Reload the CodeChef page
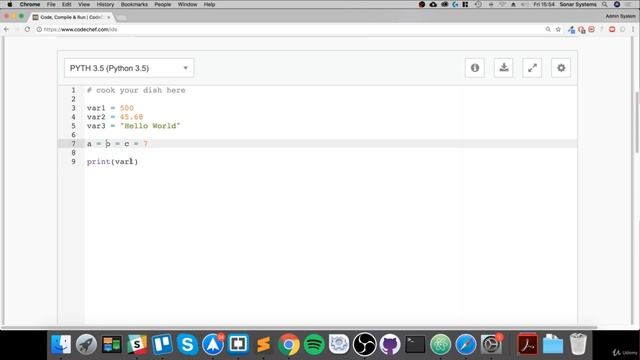Image resolution: width=640 pixels, height=360 pixels. pos(27,29)
